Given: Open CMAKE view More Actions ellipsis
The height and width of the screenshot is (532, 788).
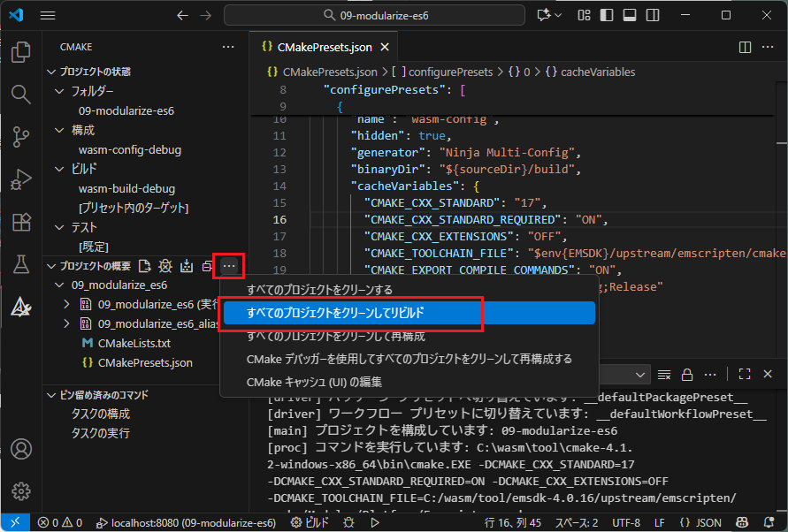Looking at the screenshot, I should click(x=228, y=47).
